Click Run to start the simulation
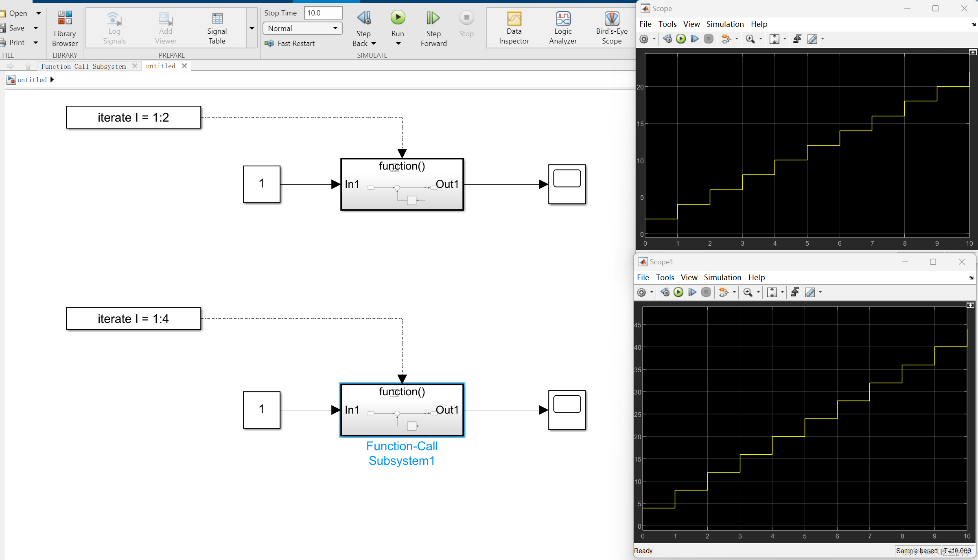The image size is (978, 560). [x=398, y=17]
